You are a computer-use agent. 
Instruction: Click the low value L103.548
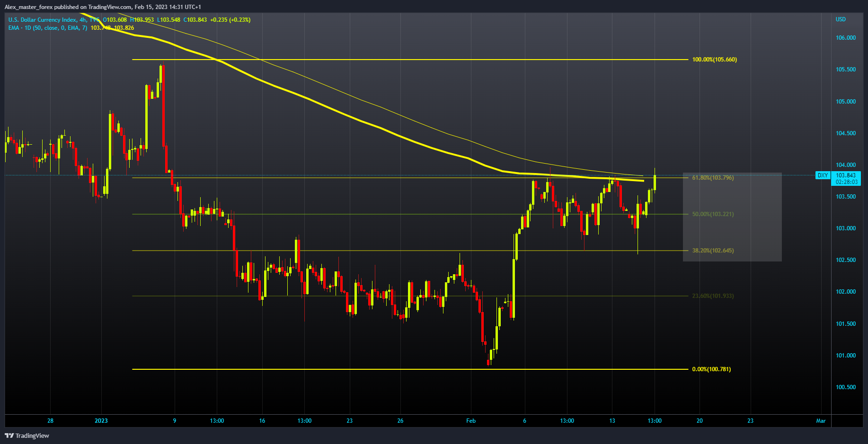tap(169, 20)
